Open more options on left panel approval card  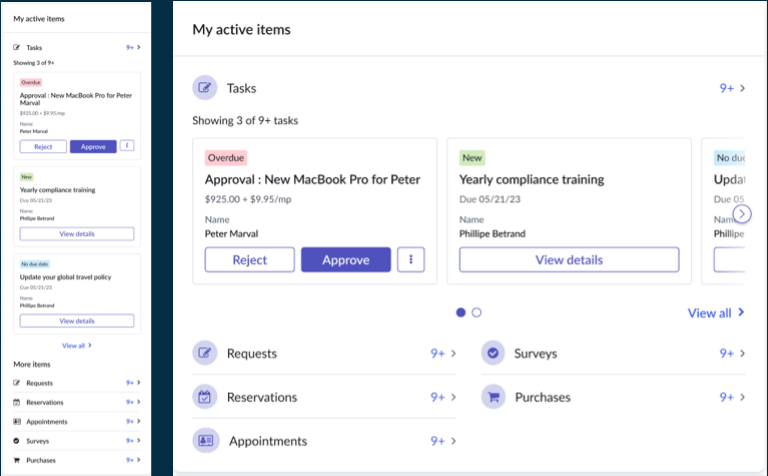(127, 146)
